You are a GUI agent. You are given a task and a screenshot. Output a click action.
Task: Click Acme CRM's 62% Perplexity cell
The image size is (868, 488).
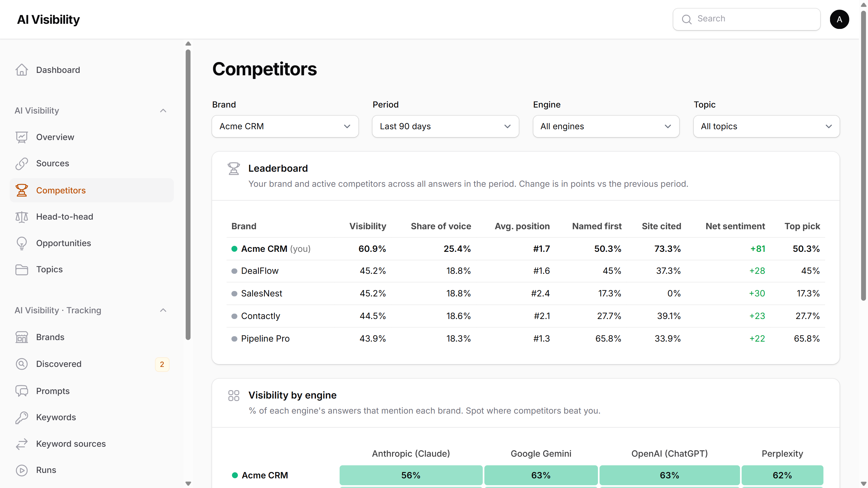click(x=782, y=475)
